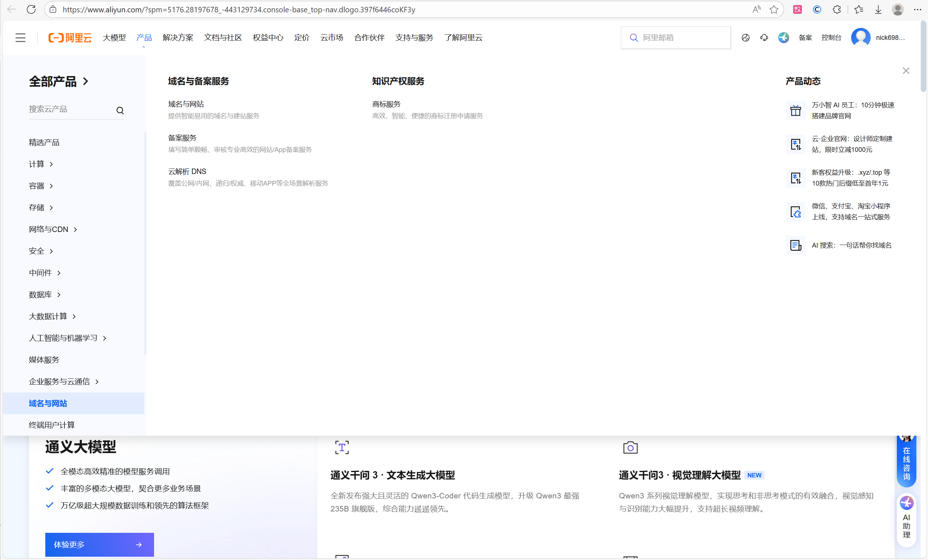The image size is (928, 560).
Task: Click the search icon in product search
Action: pos(120,110)
